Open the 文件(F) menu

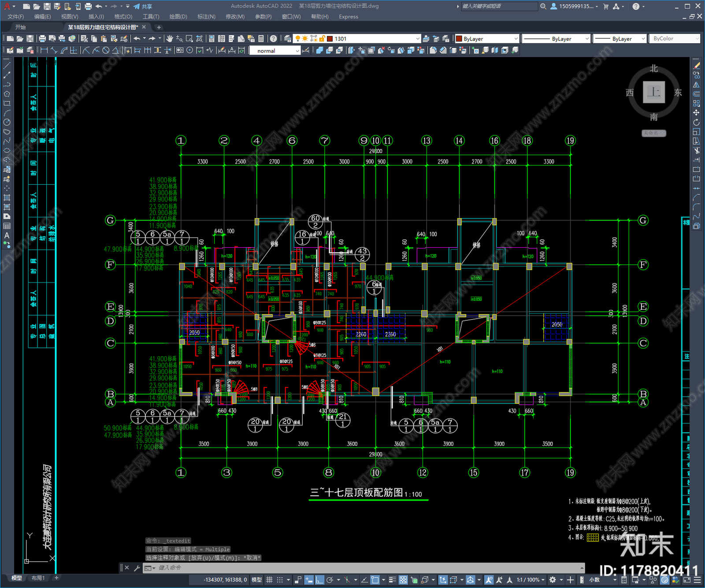click(16, 17)
